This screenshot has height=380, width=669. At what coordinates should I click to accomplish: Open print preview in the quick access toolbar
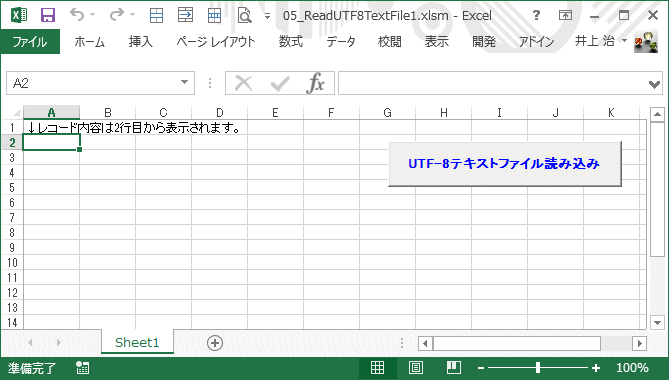tap(244, 15)
